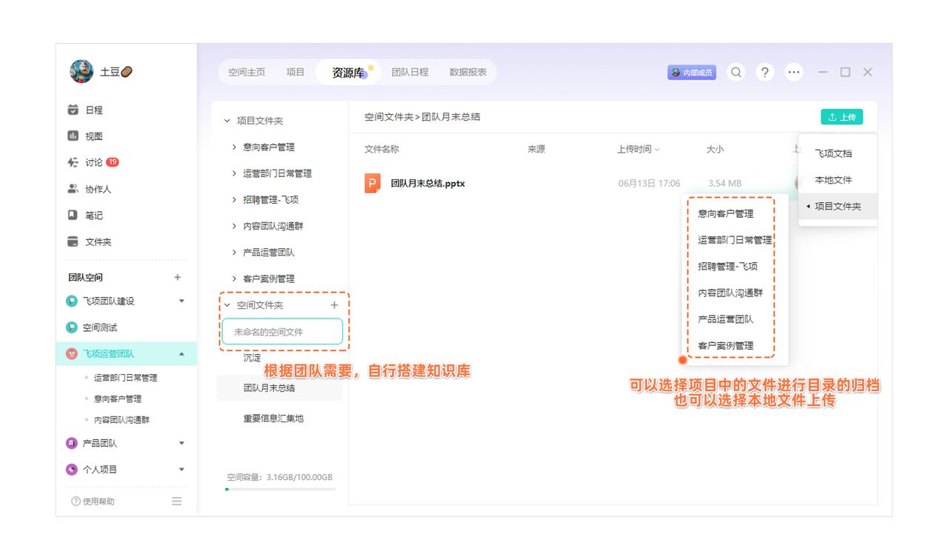948x560 pixels.
Task: Click the 土豆 user avatar
Action: pos(81,72)
